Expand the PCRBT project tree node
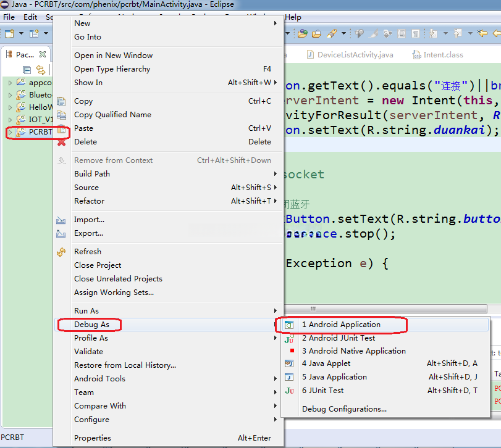Viewport: 501px width, 448px height. pyautogui.click(x=10, y=132)
